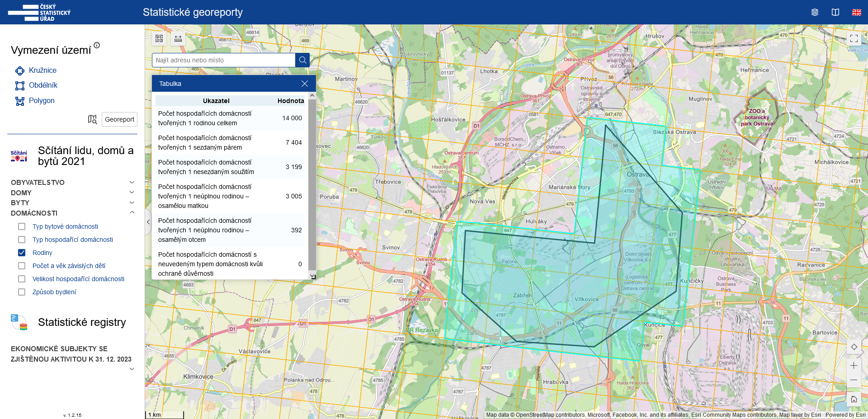This screenshot has height=419, width=868.
Task: Locate my position on the map
Action: click(x=854, y=347)
